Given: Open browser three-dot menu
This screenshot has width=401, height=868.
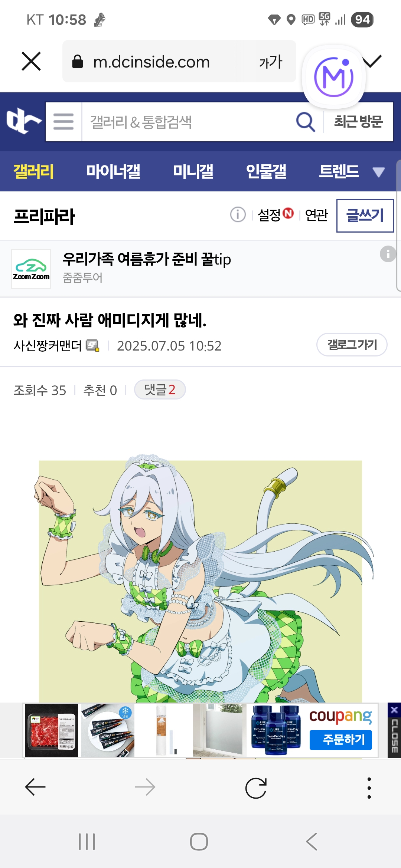Looking at the screenshot, I should coord(369,788).
